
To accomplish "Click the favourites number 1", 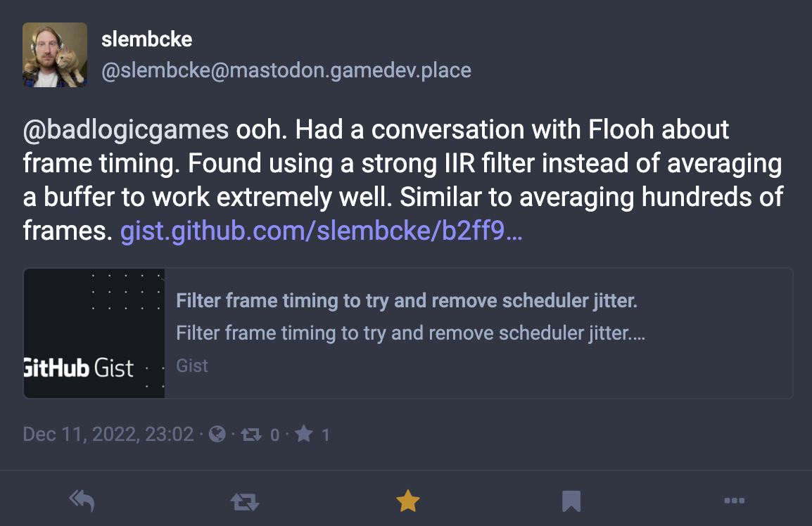I will click(326, 435).
